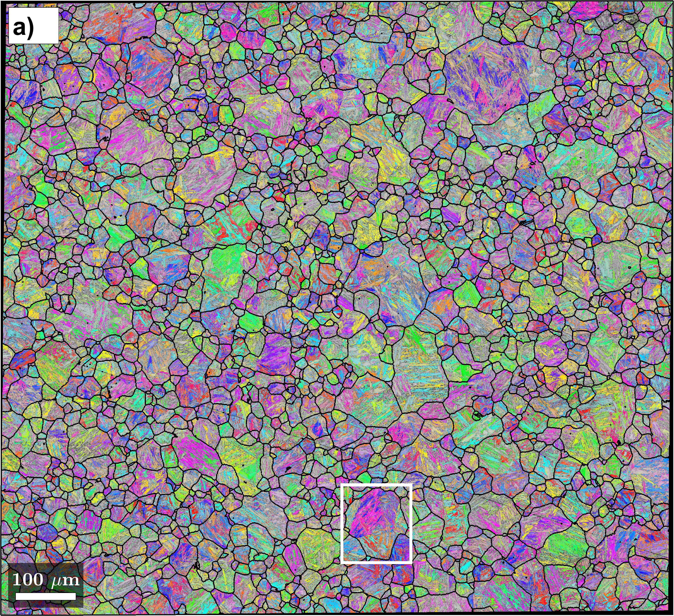Click the "100 µm" scale bar text
Screen dimensions: 674x616
[46, 580]
